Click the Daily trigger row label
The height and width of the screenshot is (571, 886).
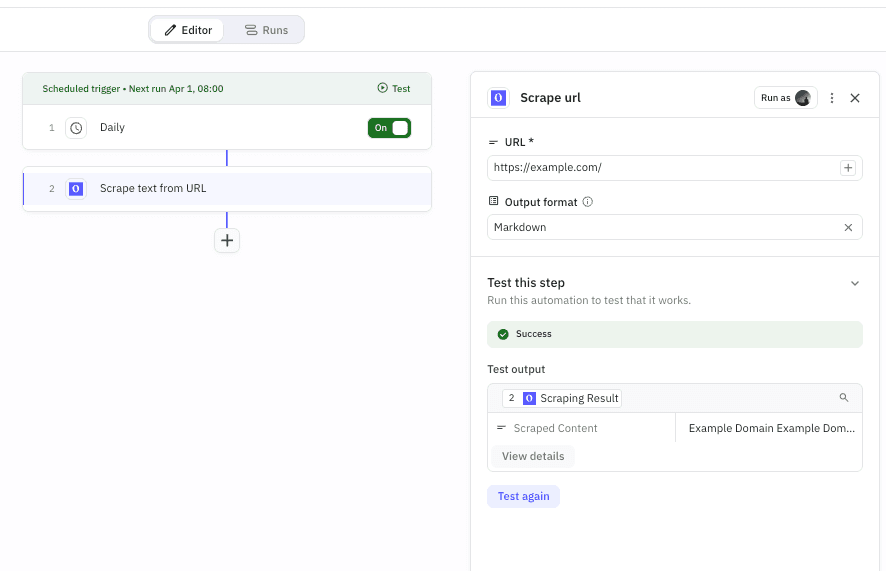coord(112,127)
